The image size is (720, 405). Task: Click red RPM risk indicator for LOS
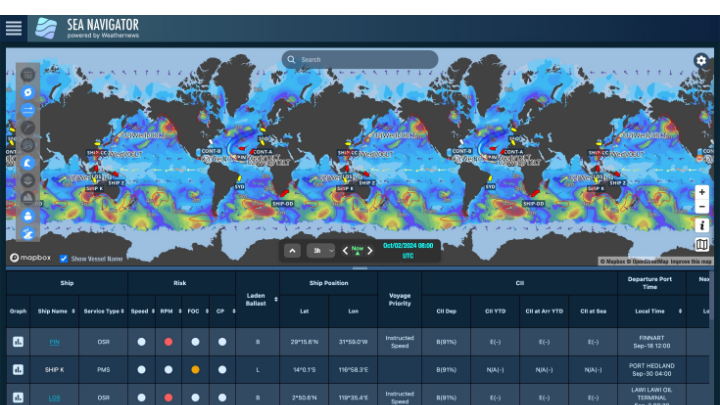(x=169, y=398)
